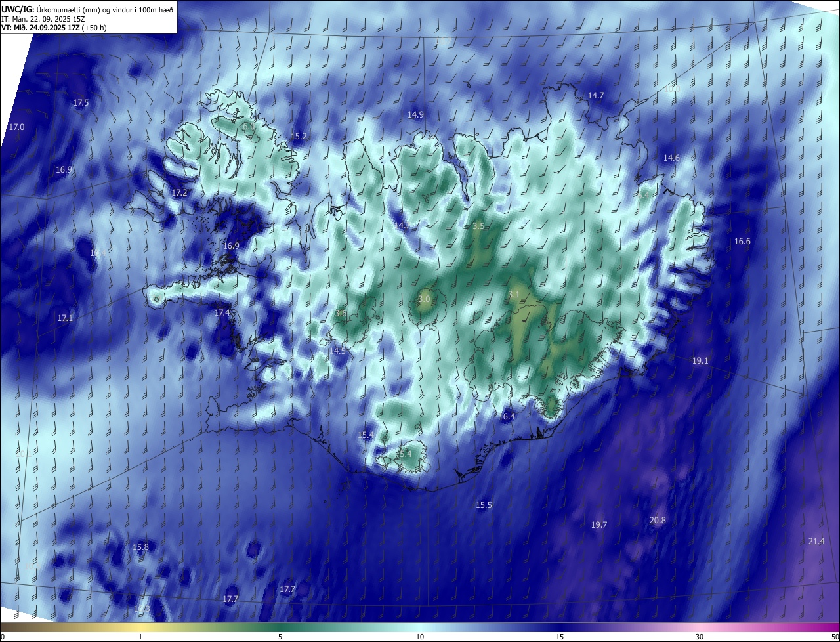Click the 14.9 value label
This screenshot has height=642, width=840.
click(x=415, y=114)
